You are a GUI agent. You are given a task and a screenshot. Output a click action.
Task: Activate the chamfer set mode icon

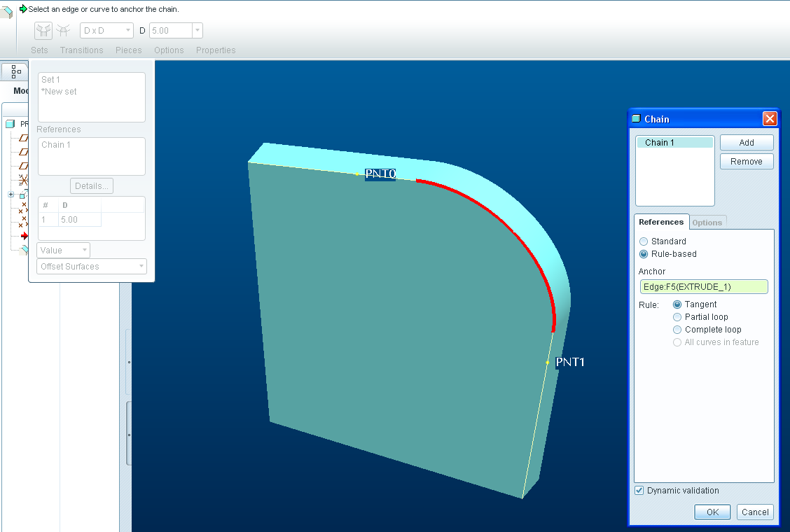(x=43, y=31)
